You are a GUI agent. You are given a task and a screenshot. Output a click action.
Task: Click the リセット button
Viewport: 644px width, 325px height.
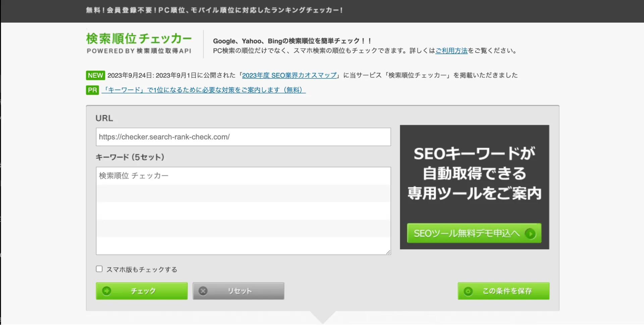[x=238, y=291]
